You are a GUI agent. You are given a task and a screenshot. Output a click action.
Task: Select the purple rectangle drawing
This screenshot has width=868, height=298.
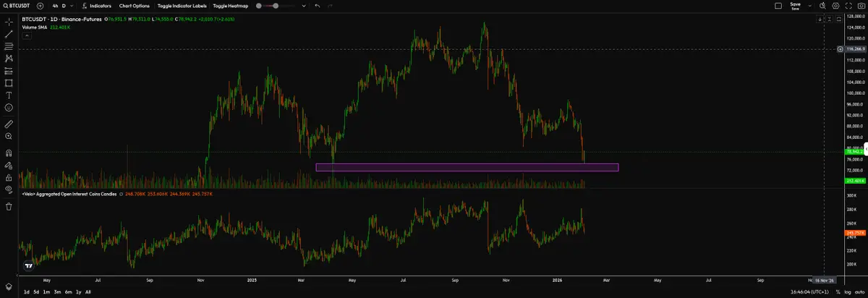tap(467, 167)
